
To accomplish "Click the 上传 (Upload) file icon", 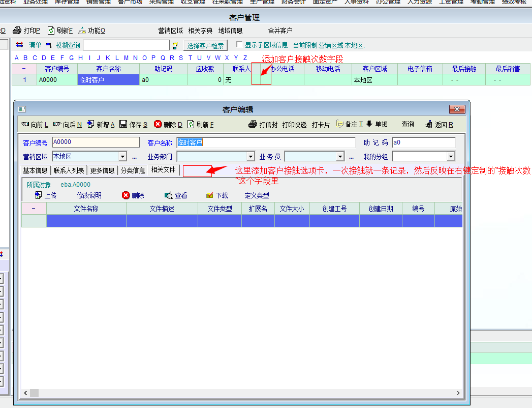I will coord(38,195).
